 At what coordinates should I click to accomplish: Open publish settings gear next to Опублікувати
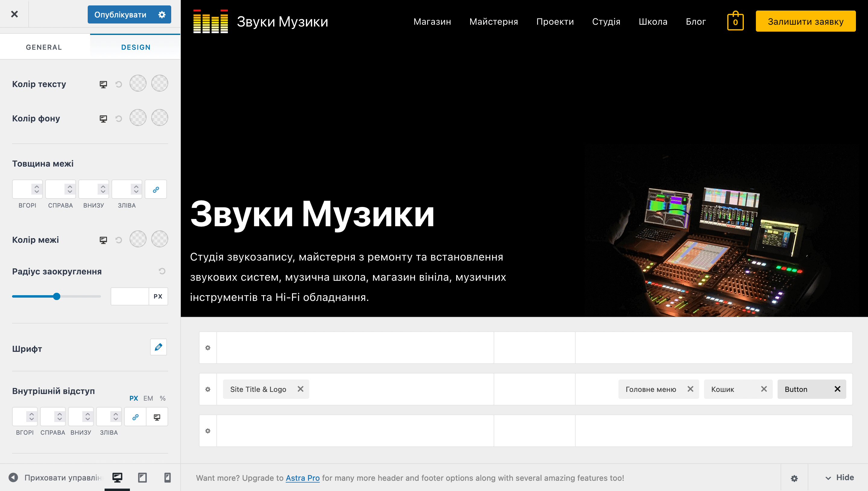point(162,14)
